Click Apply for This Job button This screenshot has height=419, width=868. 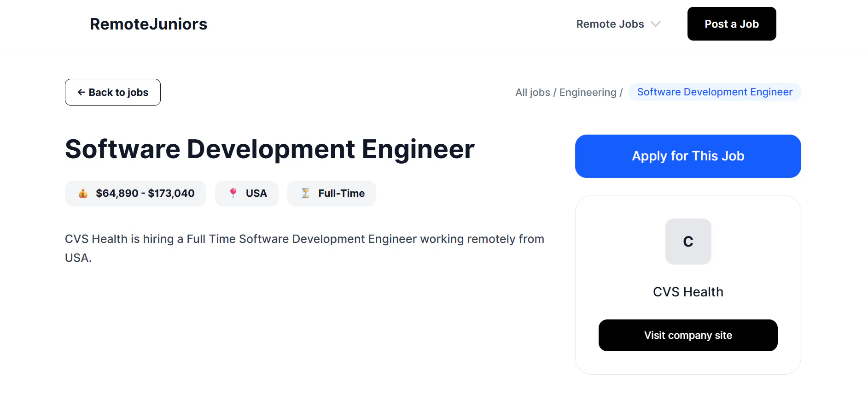point(688,156)
